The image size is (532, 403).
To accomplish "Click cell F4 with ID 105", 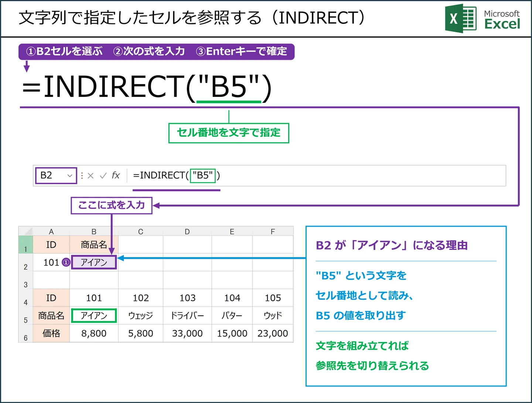I will pyautogui.click(x=273, y=298).
